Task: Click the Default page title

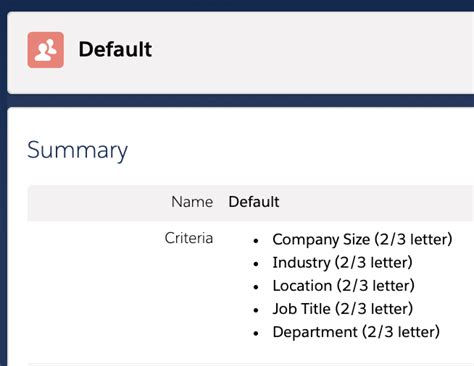Action: [x=115, y=49]
